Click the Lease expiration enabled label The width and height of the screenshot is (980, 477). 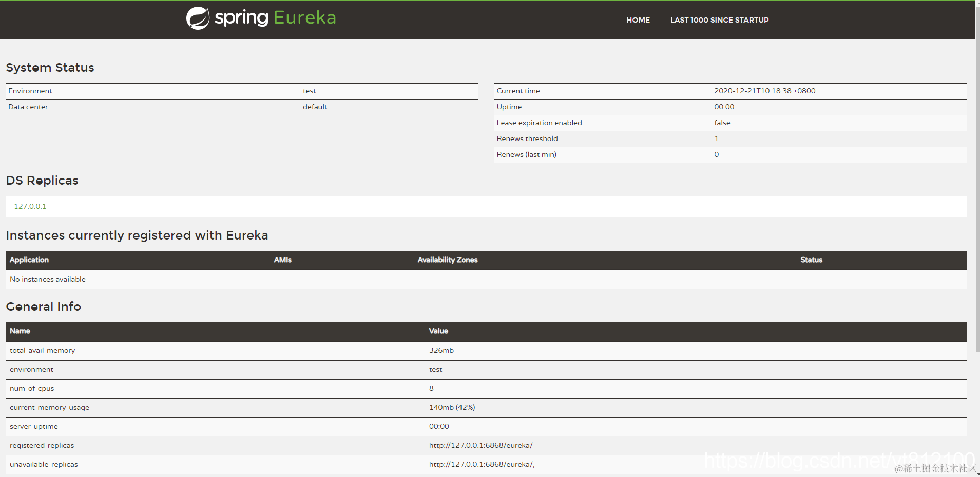point(539,123)
